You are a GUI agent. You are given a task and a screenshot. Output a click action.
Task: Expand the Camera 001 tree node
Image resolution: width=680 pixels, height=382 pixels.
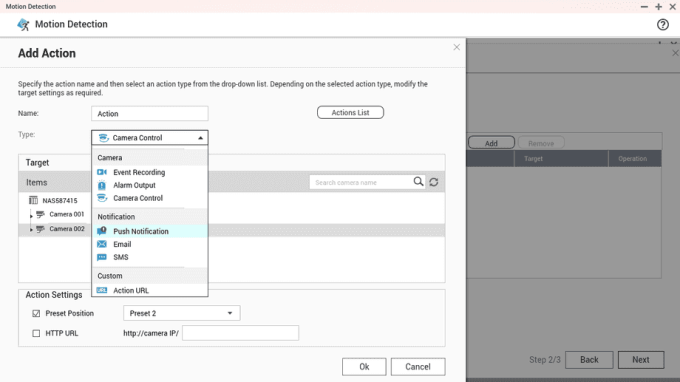(31, 215)
